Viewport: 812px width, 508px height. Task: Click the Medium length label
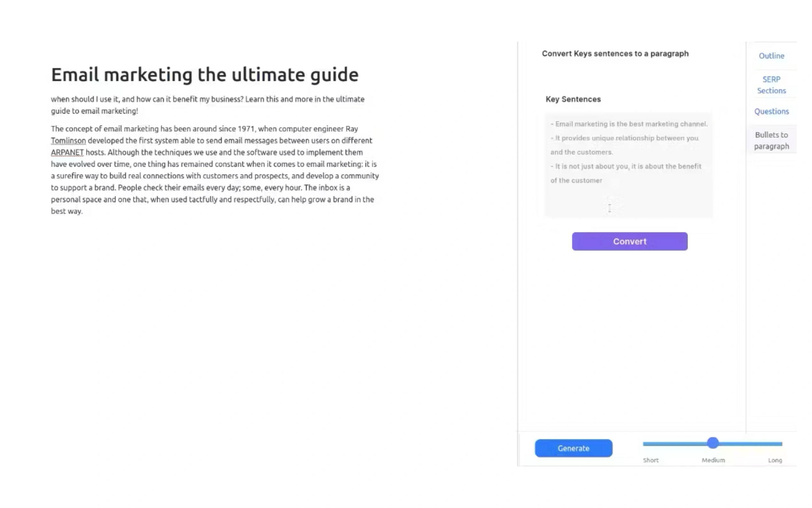713,460
